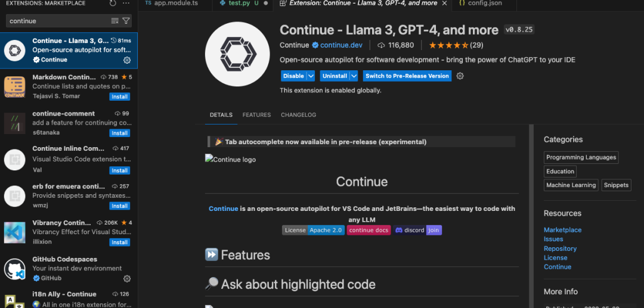Open extension manage gear in header

(460, 76)
